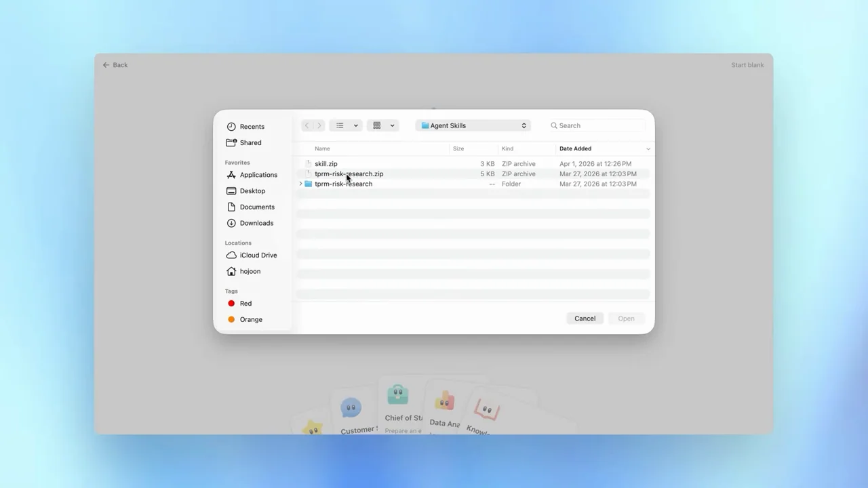This screenshot has width=868, height=488.
Task: Click Start blank in background window
Action: tap(747, 65)
